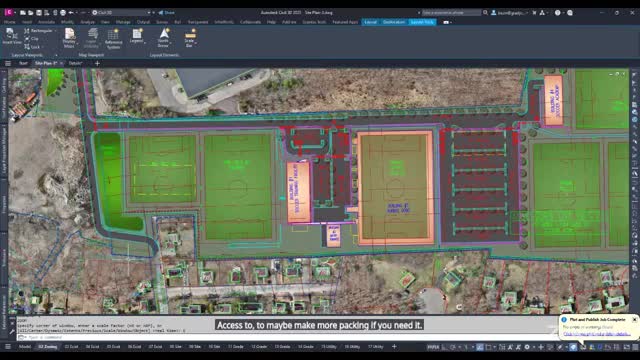The height and width of the screenshot is (360, 640).
Task: Click the Open file icon in quick access
Action: (x=31, y=13)
